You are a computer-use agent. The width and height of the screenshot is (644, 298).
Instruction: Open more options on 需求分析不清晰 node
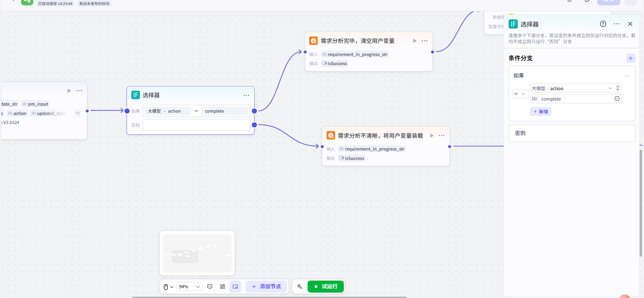coord(442,135)
